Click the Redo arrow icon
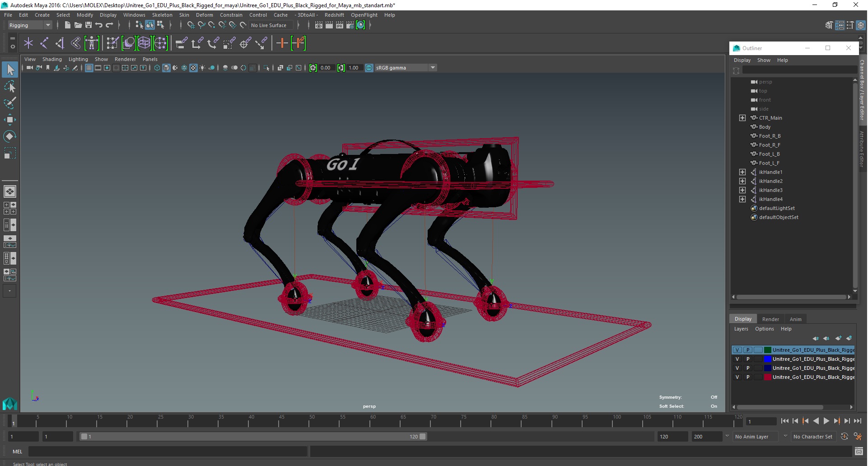868x466 pixels. (x=109, y=25)
